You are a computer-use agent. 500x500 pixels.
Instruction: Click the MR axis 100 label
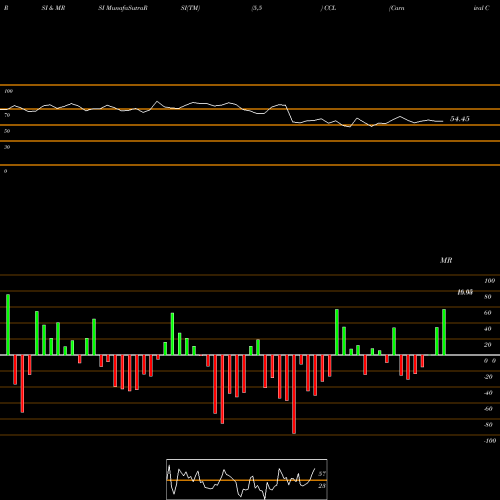tap(489, 281)
